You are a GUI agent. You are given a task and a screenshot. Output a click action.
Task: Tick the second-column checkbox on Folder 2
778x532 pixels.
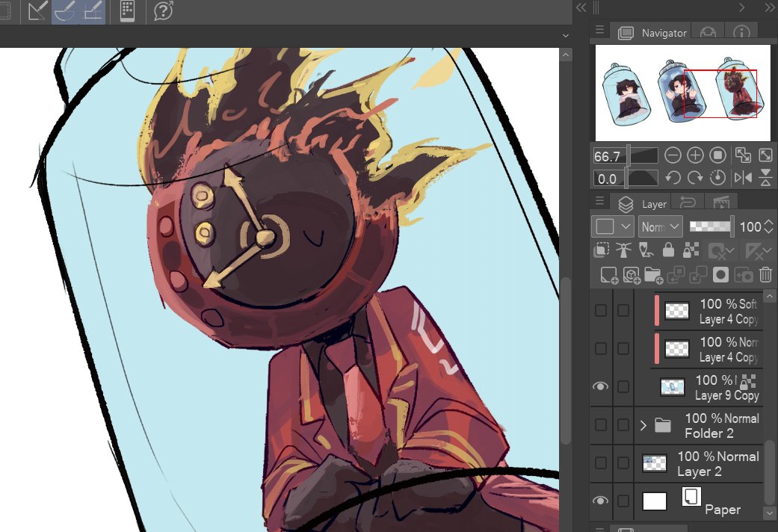[x=623, y=425]
